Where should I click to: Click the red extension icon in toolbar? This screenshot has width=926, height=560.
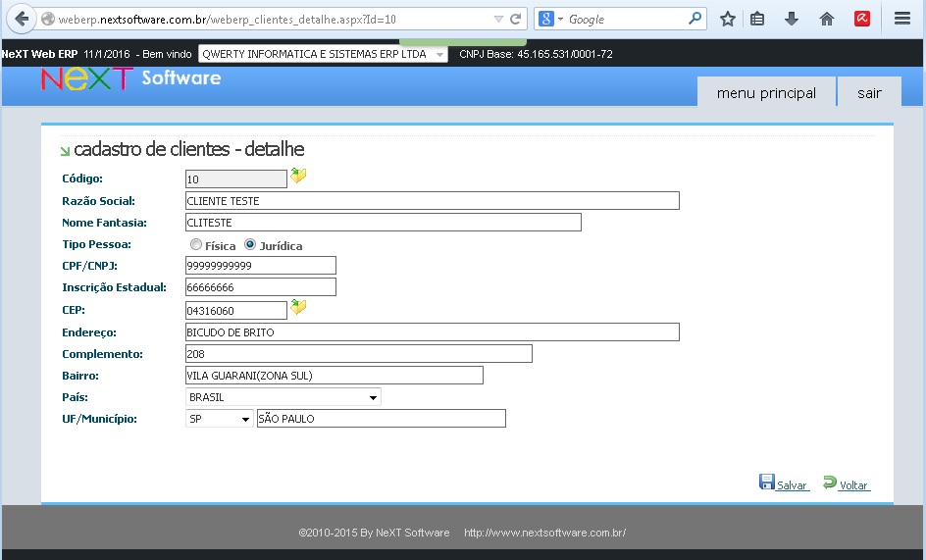[x=861, y=19]
